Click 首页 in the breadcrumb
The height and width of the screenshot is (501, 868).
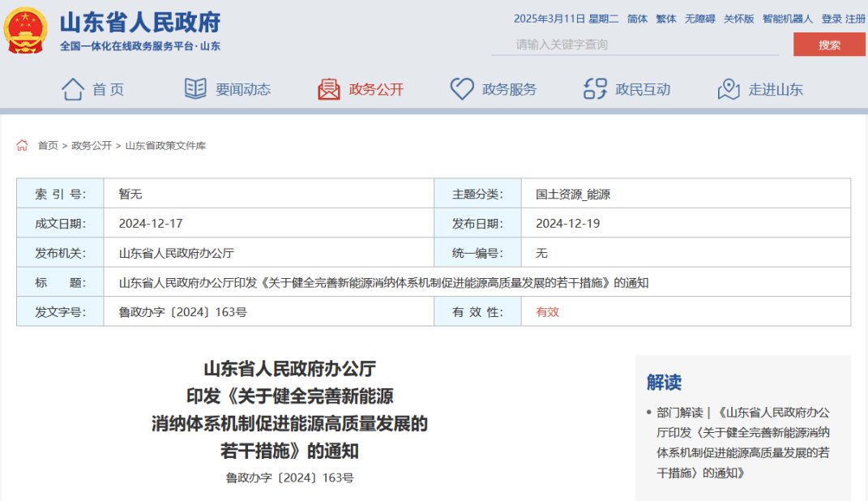coord(48,146)
